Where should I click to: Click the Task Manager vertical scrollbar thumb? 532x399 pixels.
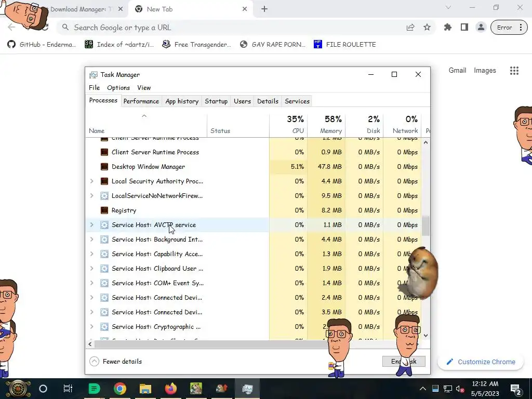tap(426, 227)
